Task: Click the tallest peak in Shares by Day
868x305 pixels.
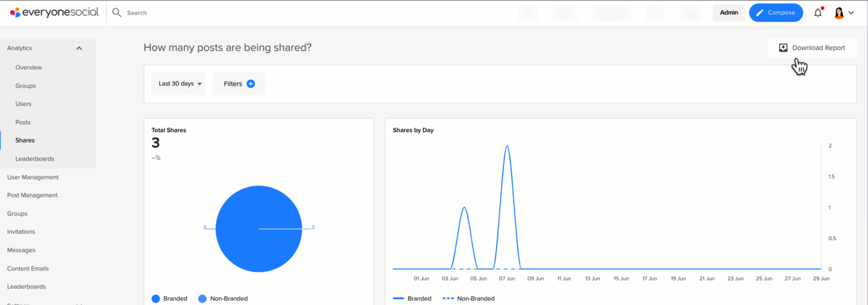Action: coord(507,146)
